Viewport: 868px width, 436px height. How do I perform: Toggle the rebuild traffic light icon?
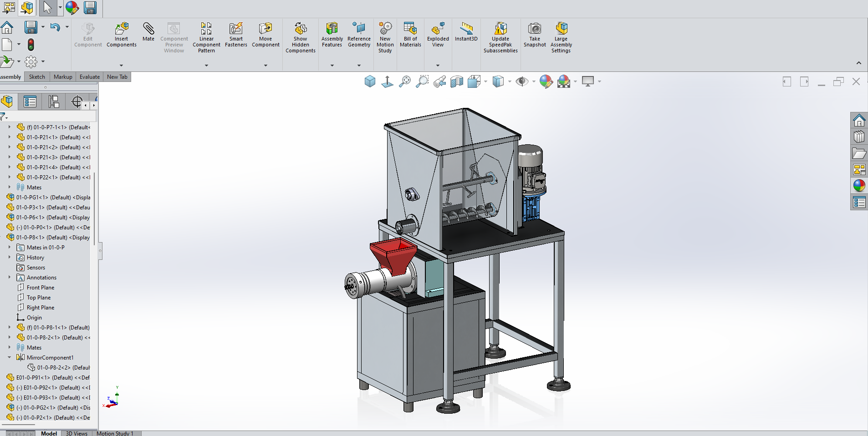(x=31, y=45)
